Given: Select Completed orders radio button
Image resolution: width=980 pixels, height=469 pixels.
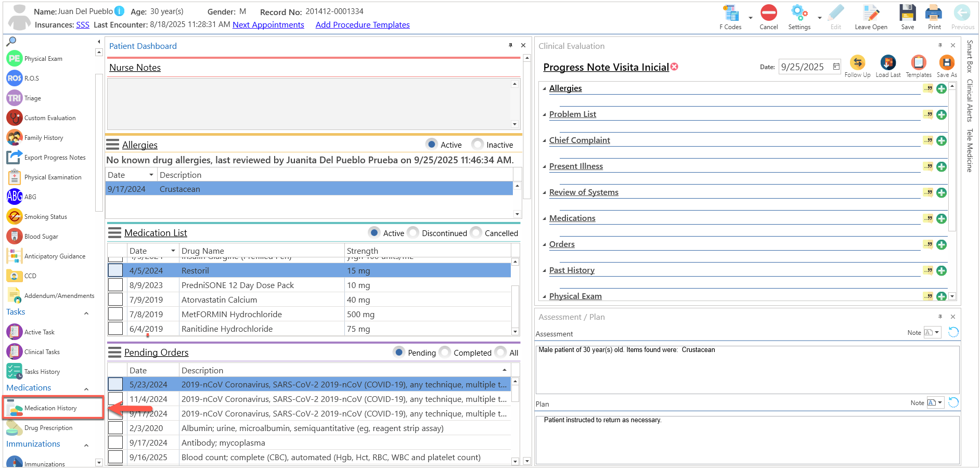Looking at the screenshot, I should [445, 352].
